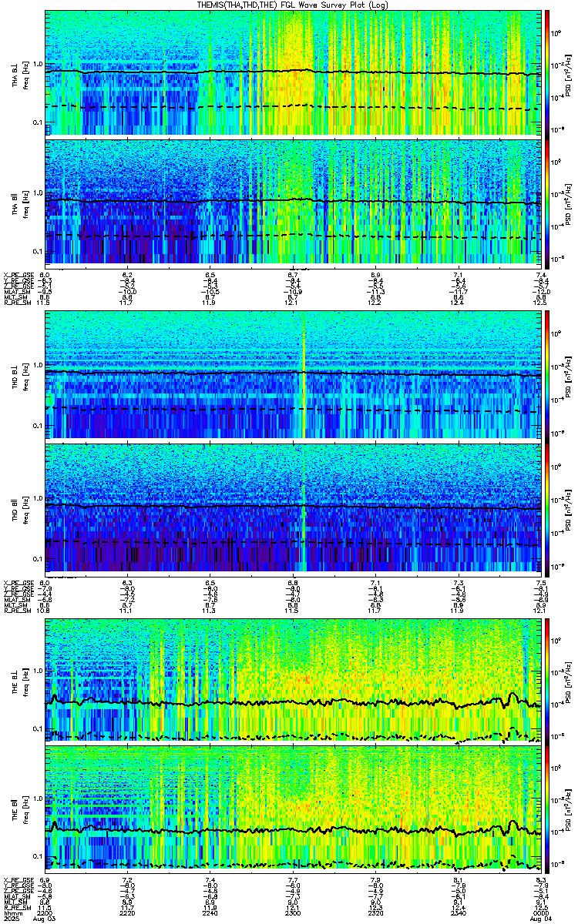Click the 2340 time tick label
This screenshot has height=924, width=578.
click(x=459, y=912)
